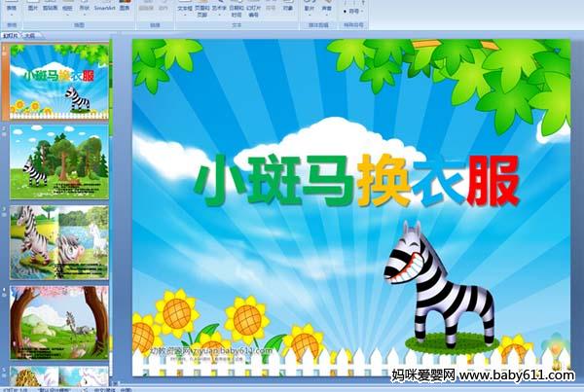584x392 pixels.
Task: Click the 图片 (Picture) insert icon
Action: pyautogui.click(x=33, y=10)
